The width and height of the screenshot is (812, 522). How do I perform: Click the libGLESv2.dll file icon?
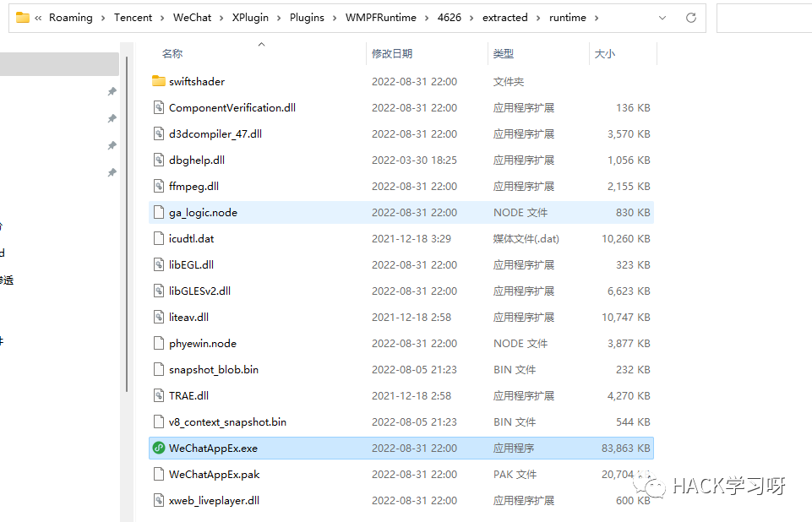pos(159,291)
